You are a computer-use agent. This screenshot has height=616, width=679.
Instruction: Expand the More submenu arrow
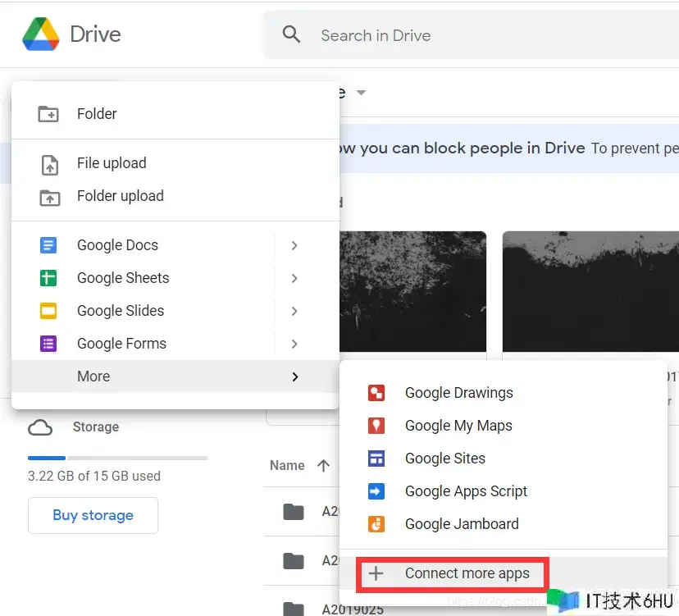(x=295, y=376)
